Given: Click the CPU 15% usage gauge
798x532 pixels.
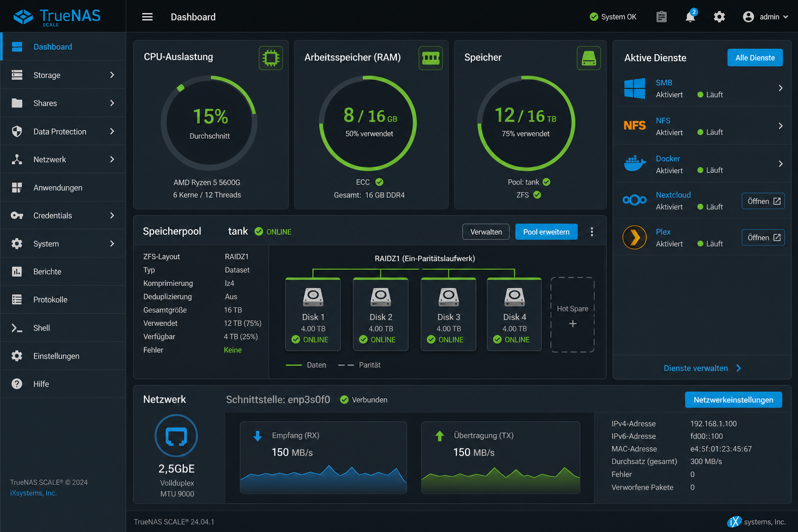Looking at the screenshot, I should tap(209, 123).
